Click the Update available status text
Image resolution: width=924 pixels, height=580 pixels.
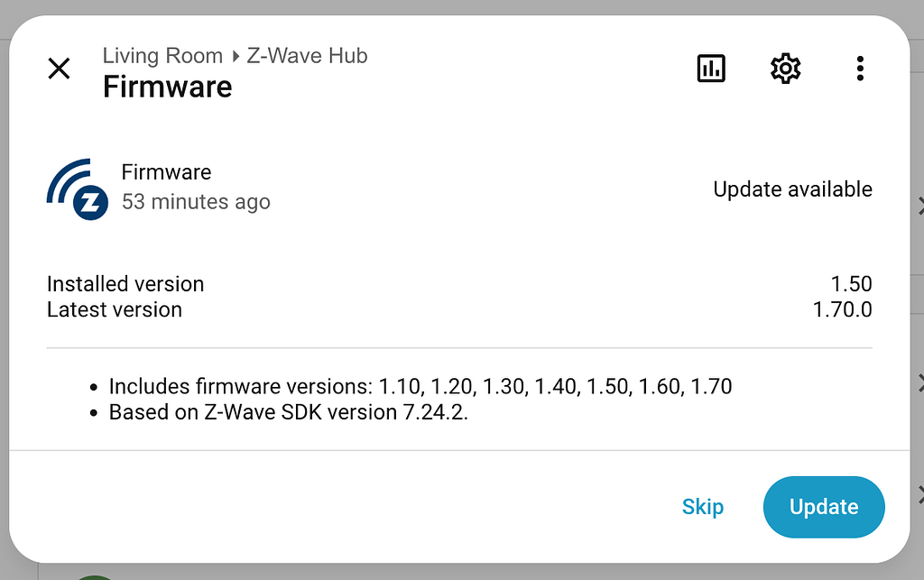[792, 189]
